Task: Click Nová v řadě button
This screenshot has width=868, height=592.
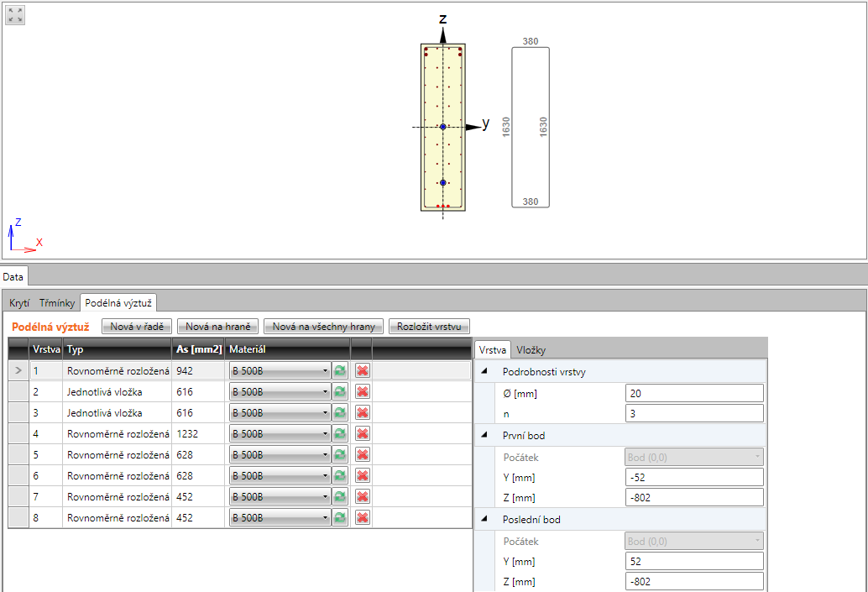Action: pyautogui.click(x=137, y=326)
